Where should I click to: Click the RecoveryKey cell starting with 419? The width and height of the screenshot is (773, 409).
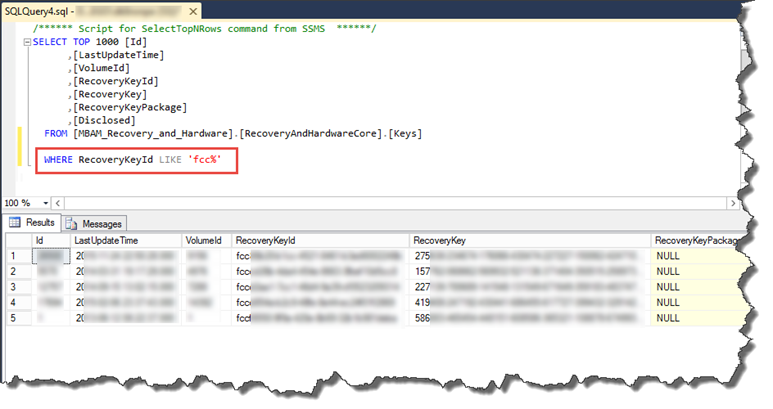(530, 303)
